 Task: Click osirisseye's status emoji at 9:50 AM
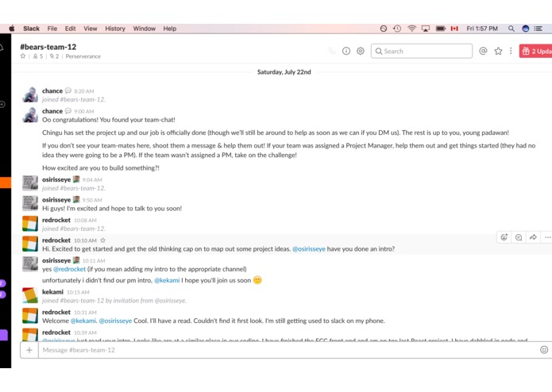click(76, 200)
